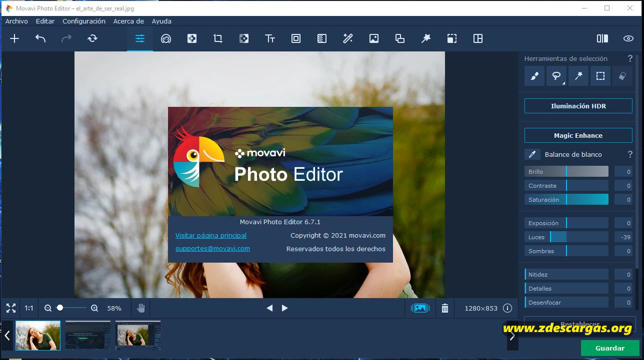The width and height of the screenshot is (644, 360).
Task: Select the Hand pan tool
Action: pos(141,308)
